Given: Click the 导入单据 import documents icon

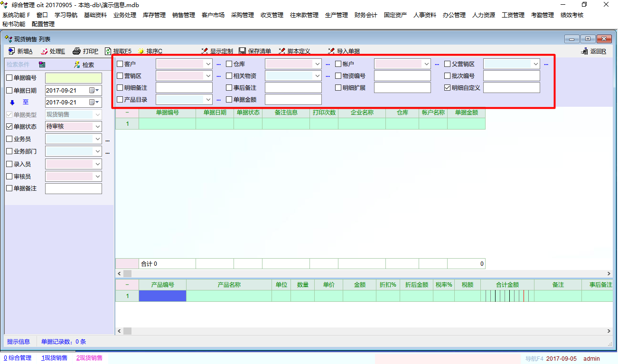Looking at the screenshot, I should click(x=331, y=51).
